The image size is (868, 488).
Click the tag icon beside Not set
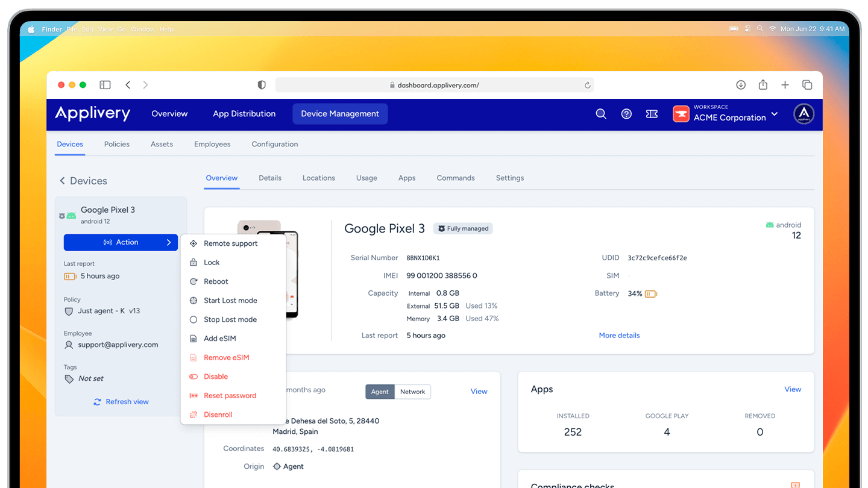pos(69,379)
